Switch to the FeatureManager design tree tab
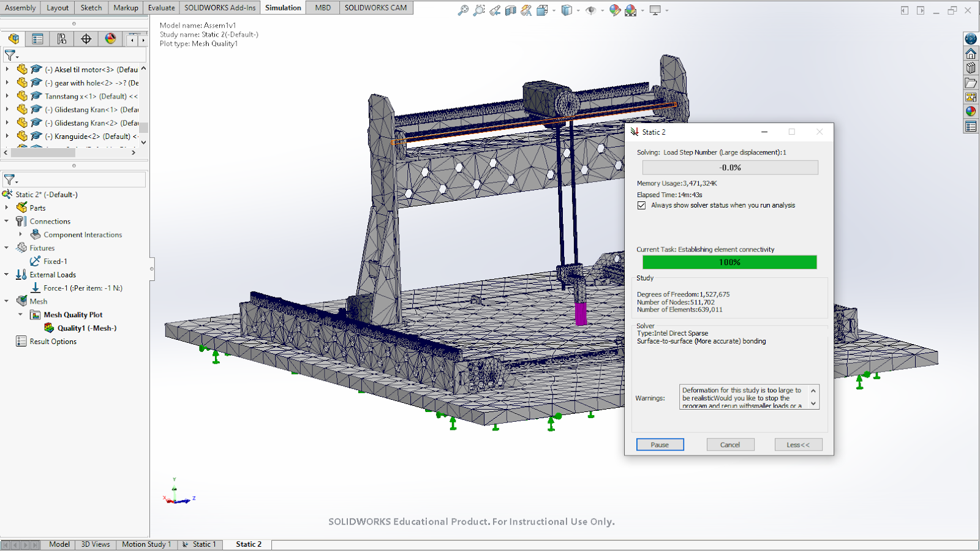980x551 pixels. pos(13,39)
